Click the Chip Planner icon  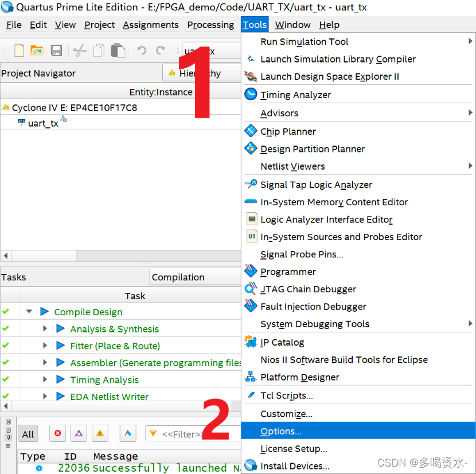pyautogui.click(x=251, y=131)
